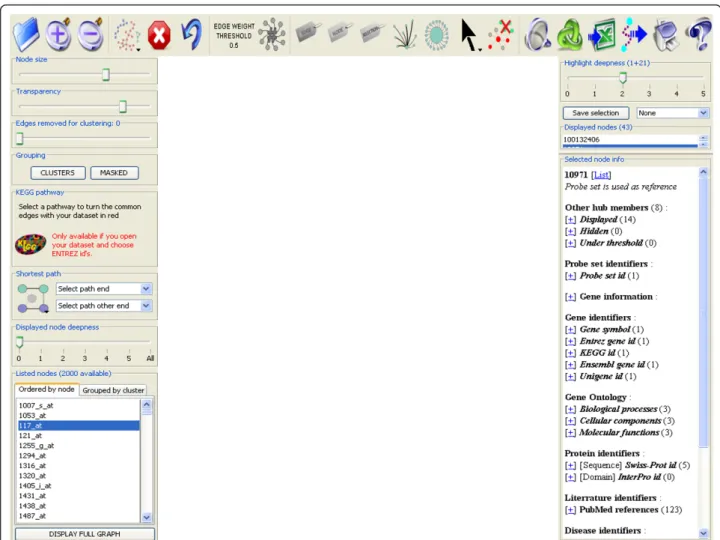Click the KEGG pathway logo

pos(31,244)
